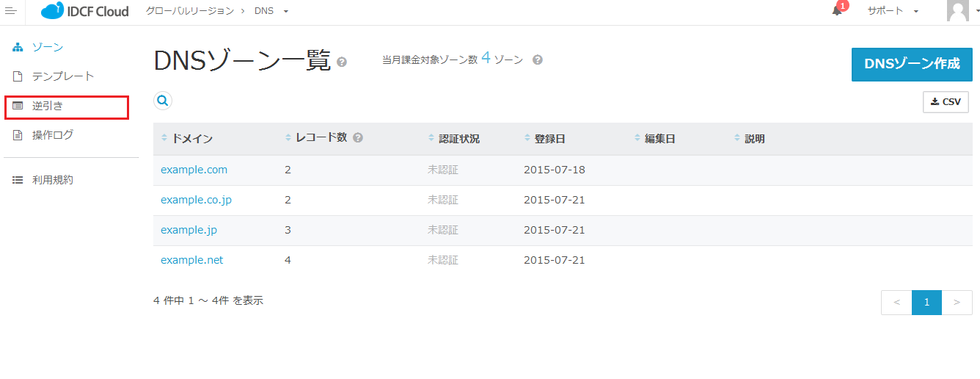Click help icon beside DNSゾーン一覧 title
980x379 pixels.
coord(342,62)
